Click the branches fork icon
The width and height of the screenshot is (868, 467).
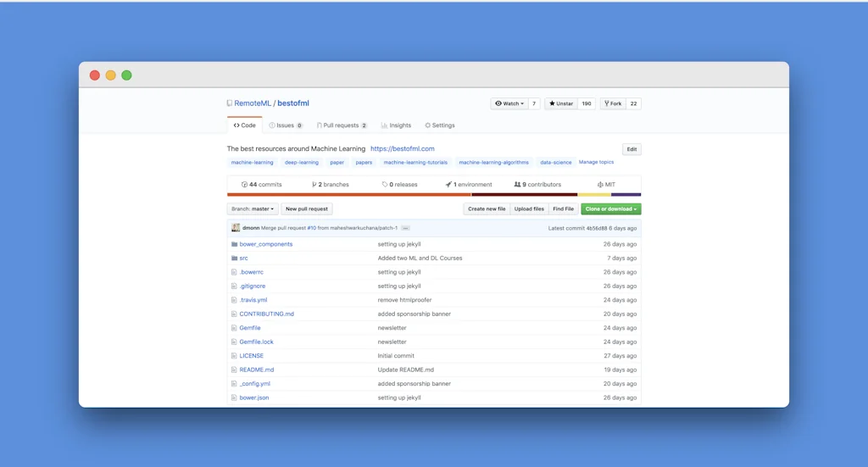(314, 184)
